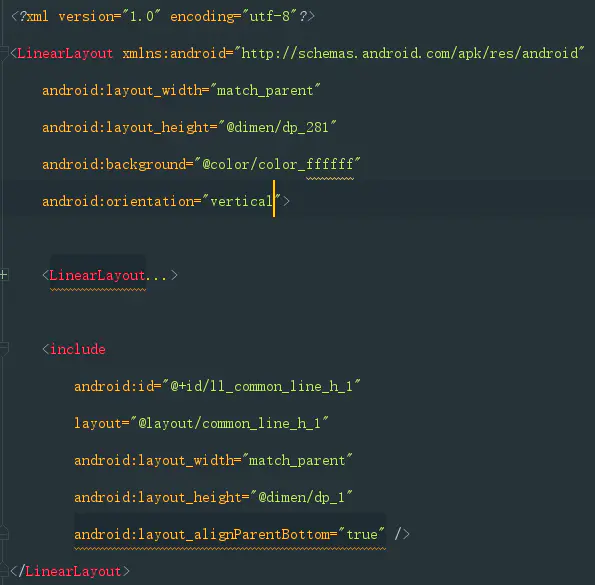Click the xmlns:android schema URL value
This screenshot has height=585, width=595.
[409, 53]
